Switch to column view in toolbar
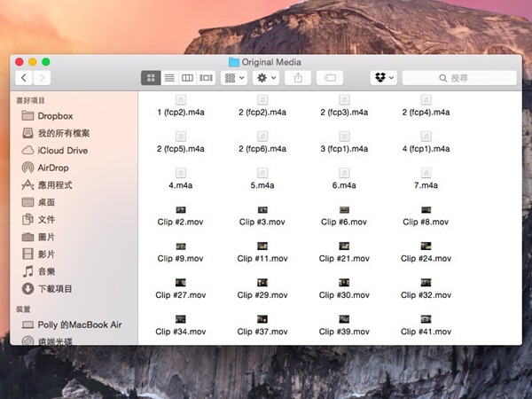Viewport: 532px width, 399px height. click(187, 78)
